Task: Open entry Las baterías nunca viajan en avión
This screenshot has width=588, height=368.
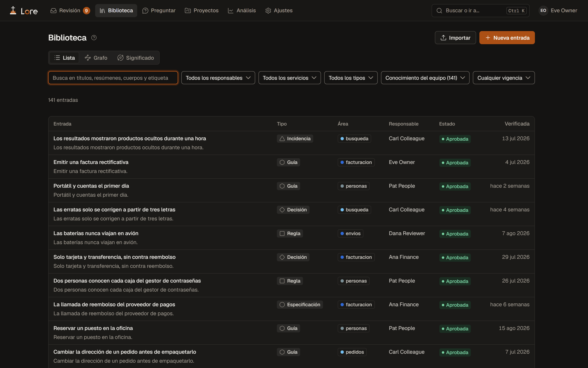Action: (96, 233)
